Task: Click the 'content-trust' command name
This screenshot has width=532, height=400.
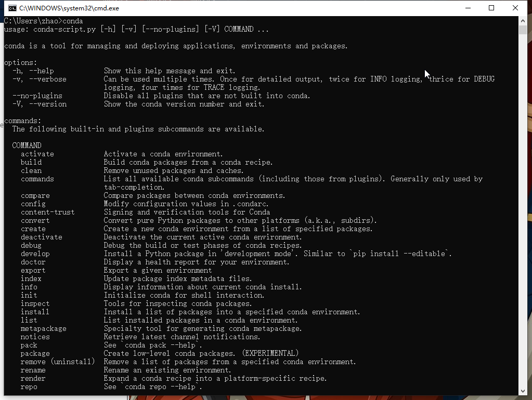Action: [47, 212]
